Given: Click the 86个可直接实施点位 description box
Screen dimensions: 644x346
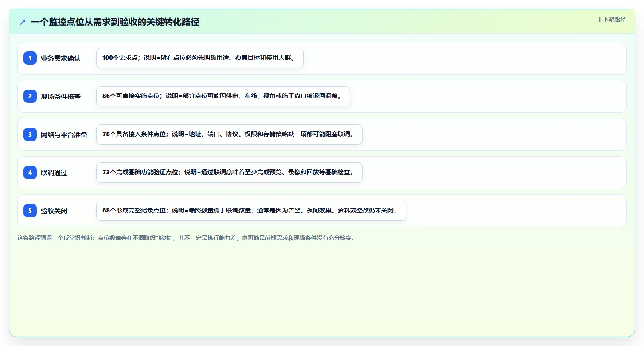Looking at the screenshot, I should tap(223, 96).
